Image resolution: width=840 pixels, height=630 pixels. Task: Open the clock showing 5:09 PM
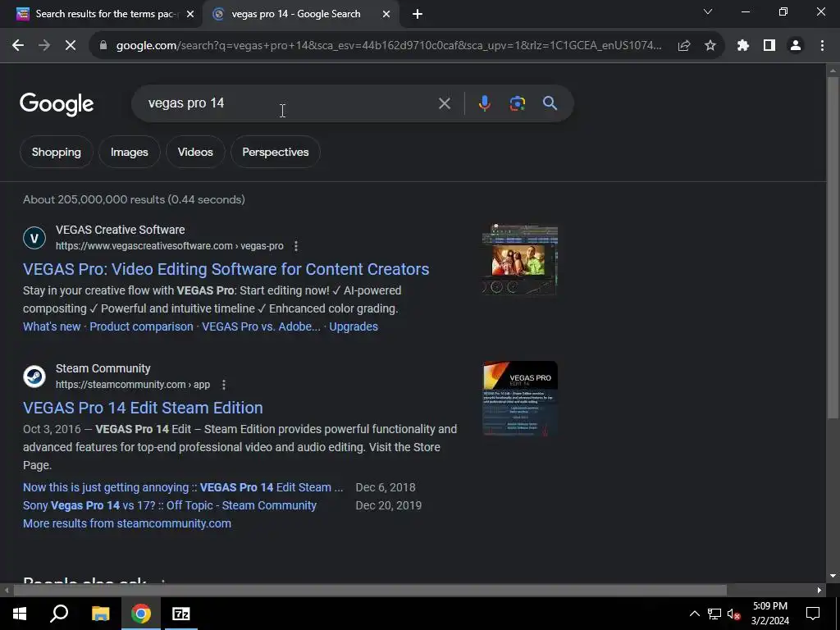pos(769,614)
